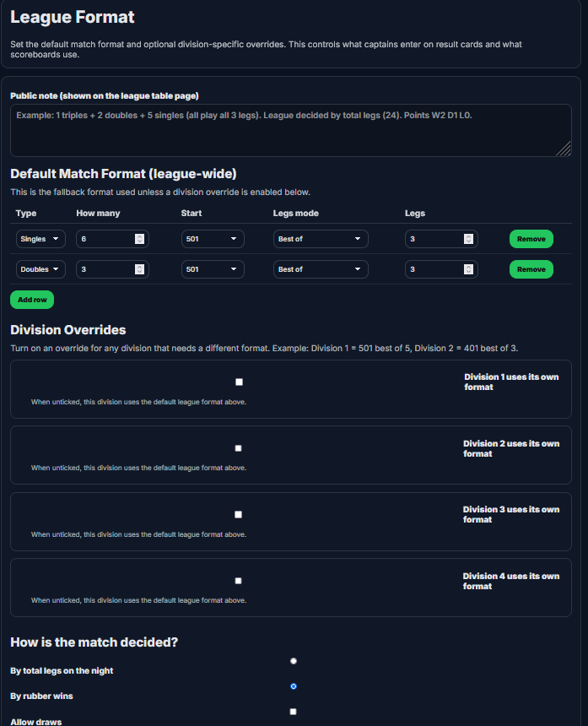Open the Doubles row Legs mode dropdown
588x726 pixels.
coord(321,269)
